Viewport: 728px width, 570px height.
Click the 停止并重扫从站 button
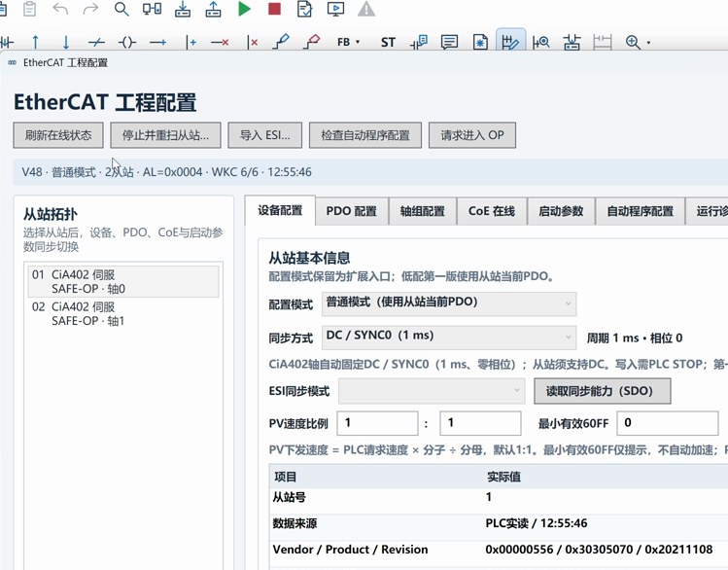point(165,135)
